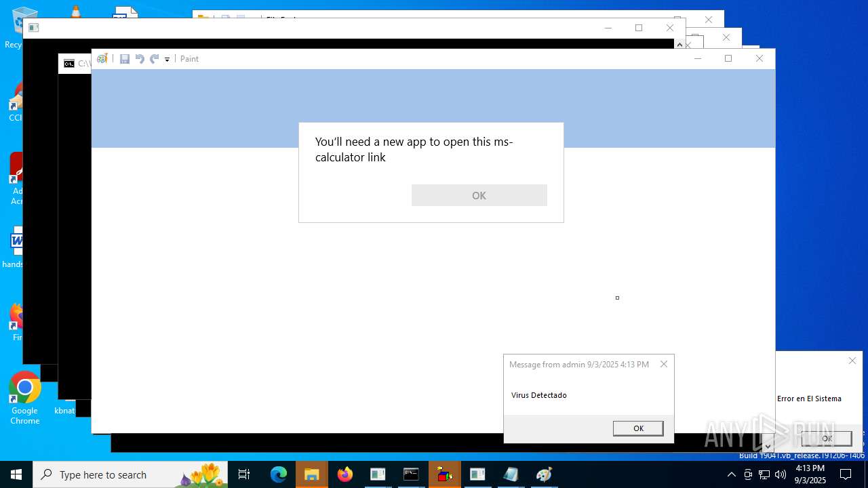Screen dimensions: 868x488
Task: Click the system icon of the blank back window
Action: (34, 28)
